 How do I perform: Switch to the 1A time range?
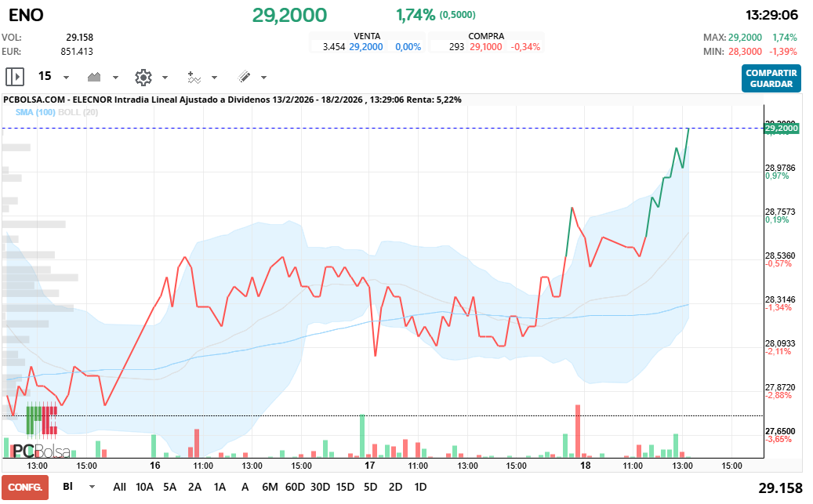tap(220, 487)
